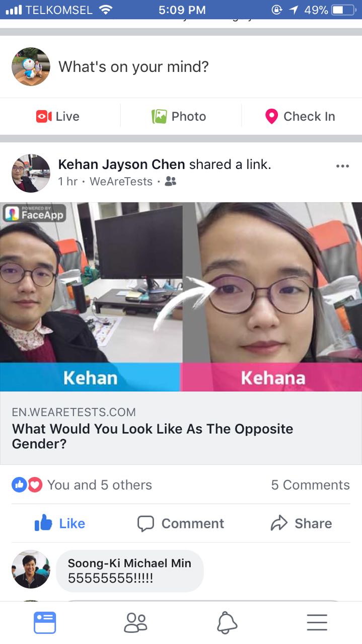Tap the Share arrow button
362x644 pixels.
click(x=301, y=523)
